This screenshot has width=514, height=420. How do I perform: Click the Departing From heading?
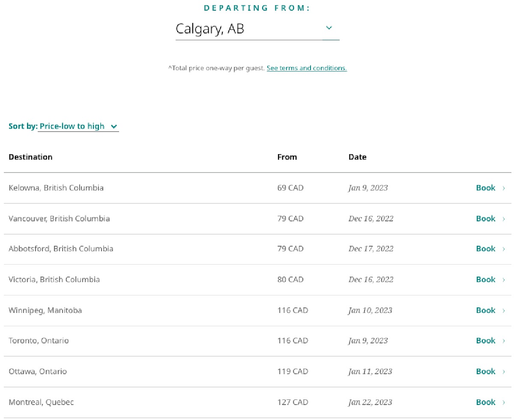257,8
